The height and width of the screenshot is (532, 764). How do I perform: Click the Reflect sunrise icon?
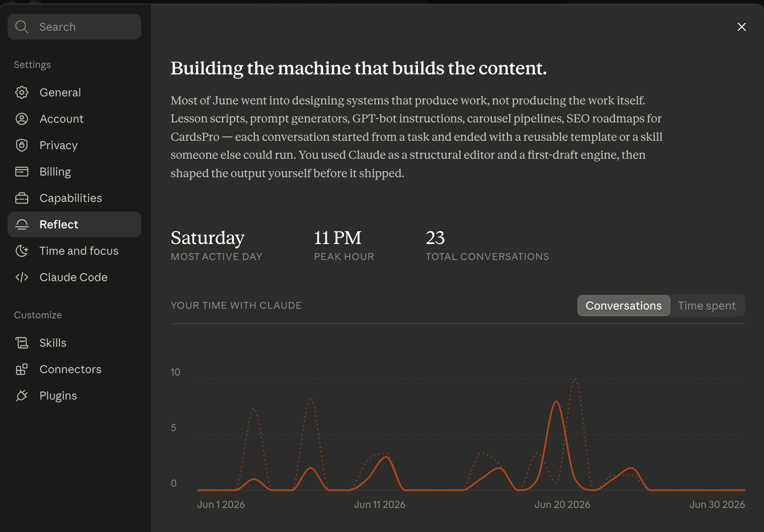click(x=22, y=224)
